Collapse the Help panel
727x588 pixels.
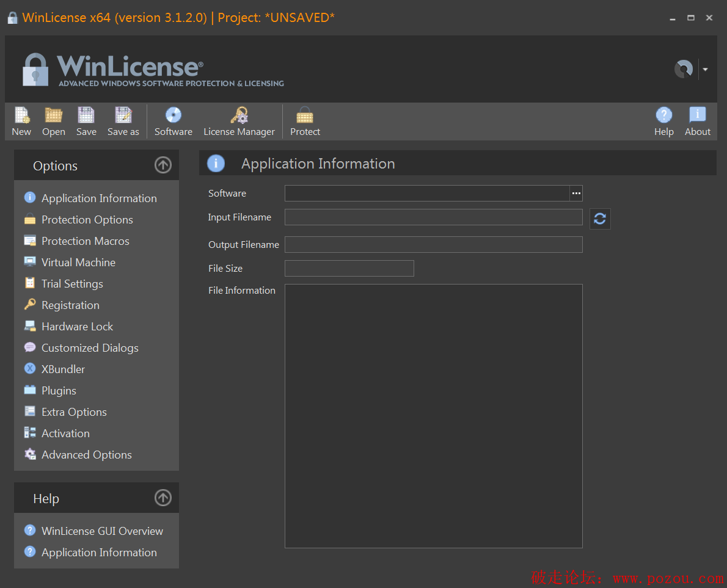[163, 498]
